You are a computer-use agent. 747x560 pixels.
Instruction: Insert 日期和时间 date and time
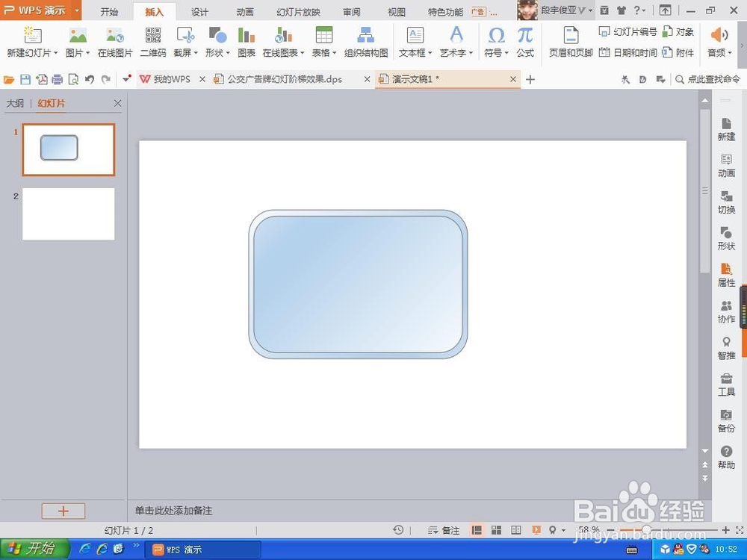pyautogui.click(x=627, y=52)
